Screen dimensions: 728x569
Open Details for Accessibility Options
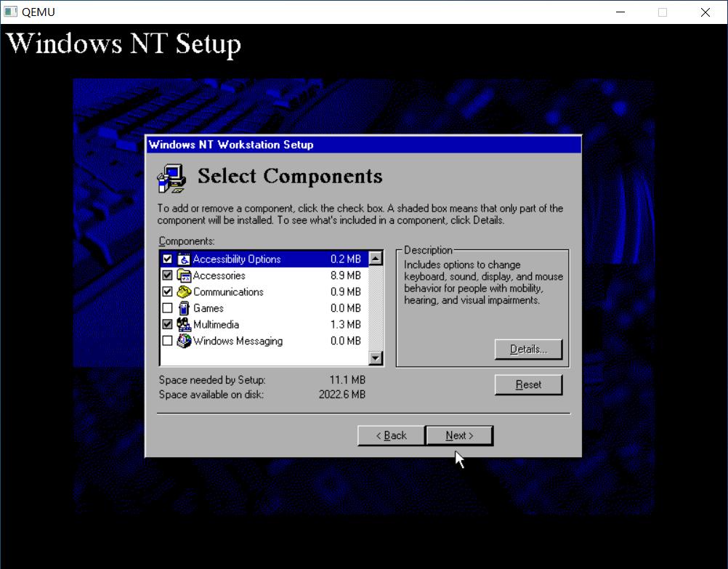[528, 349]
